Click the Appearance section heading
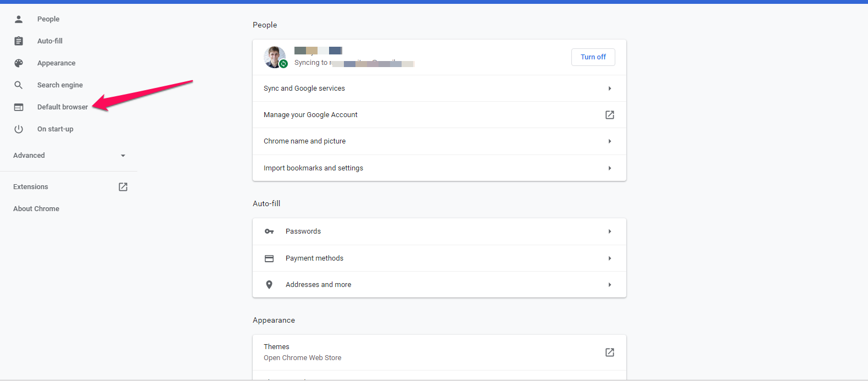The width and height of the screenshot is (868, 381). pyautogui.click(x=274, y=321)
